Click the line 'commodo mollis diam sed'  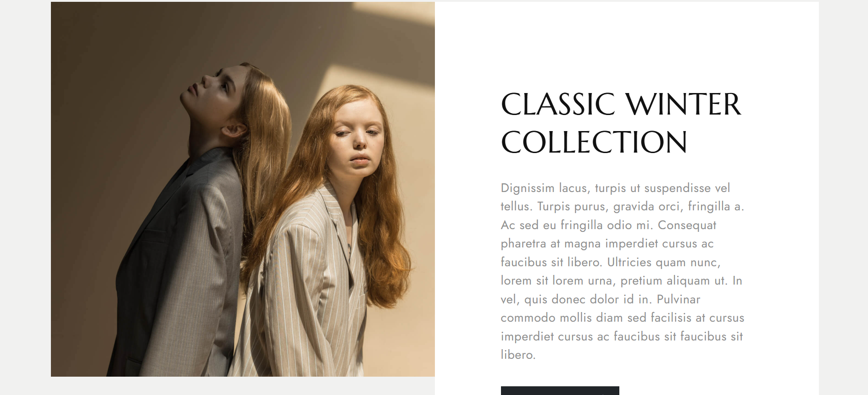tap(623, 318)
